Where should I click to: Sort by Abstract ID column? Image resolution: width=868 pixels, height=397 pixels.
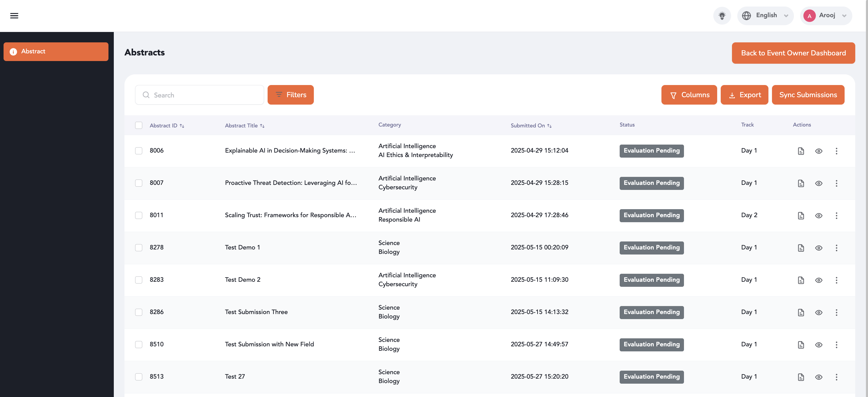[x=167, y=126]
